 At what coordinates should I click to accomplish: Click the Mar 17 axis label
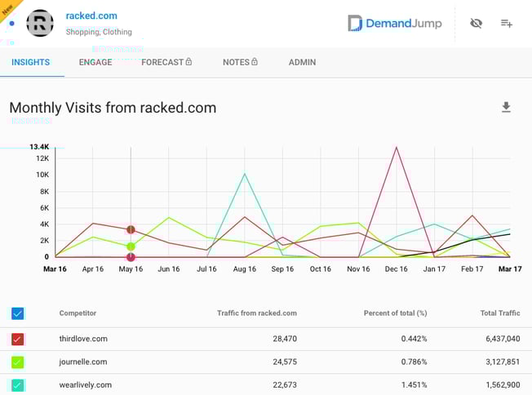[x=510, y=269]
